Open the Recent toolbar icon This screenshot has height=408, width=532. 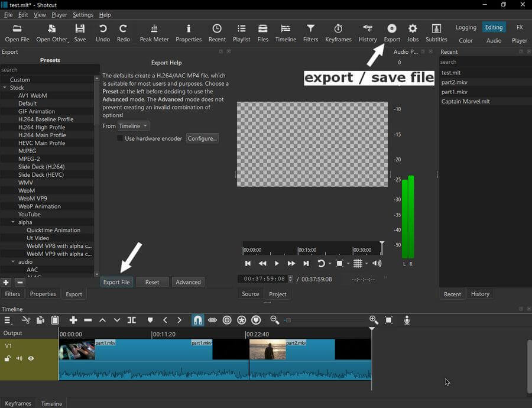pyautogui.click(x=217, y=33)
